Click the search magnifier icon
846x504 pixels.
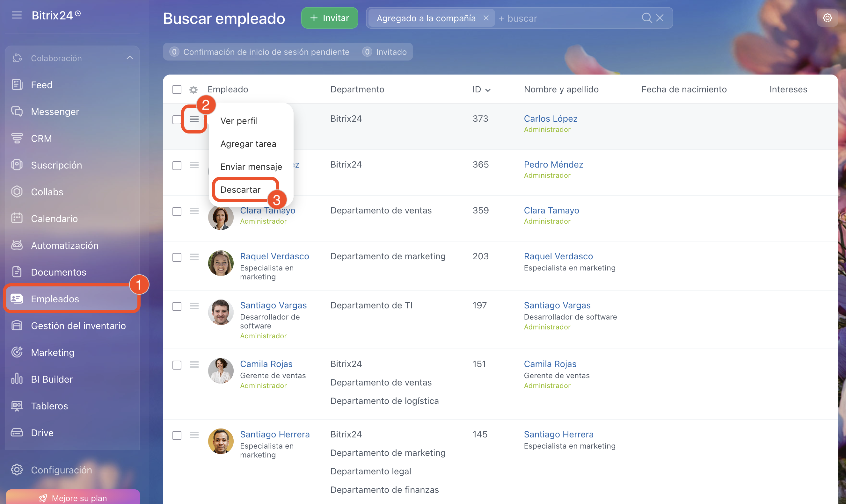pyautogui.click(x=646, y=18)
